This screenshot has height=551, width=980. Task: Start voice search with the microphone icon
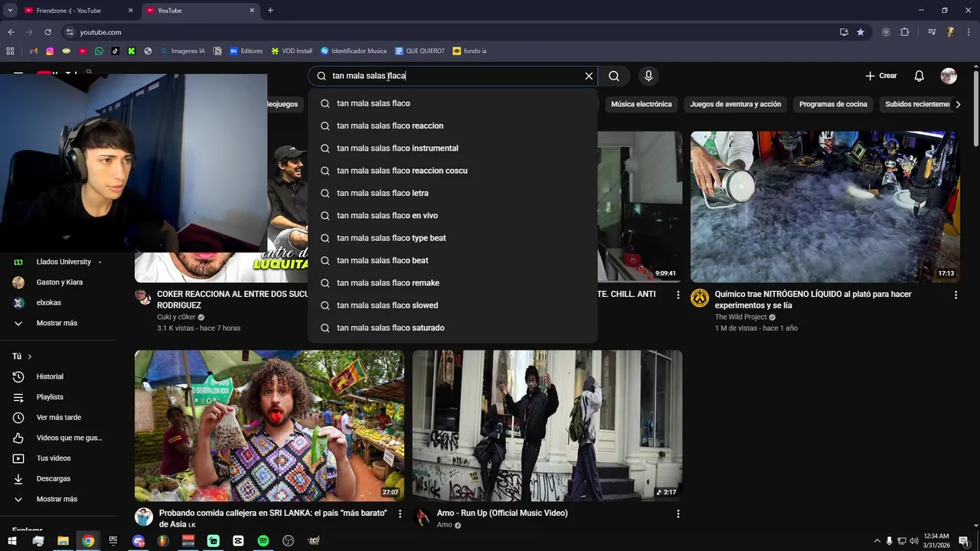[x=648, y=76]
